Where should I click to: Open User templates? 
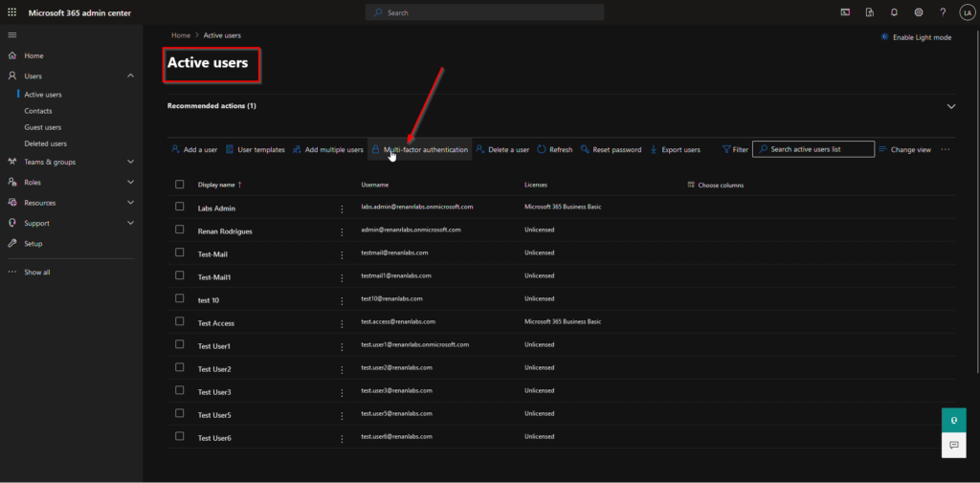tap(255, 150)
